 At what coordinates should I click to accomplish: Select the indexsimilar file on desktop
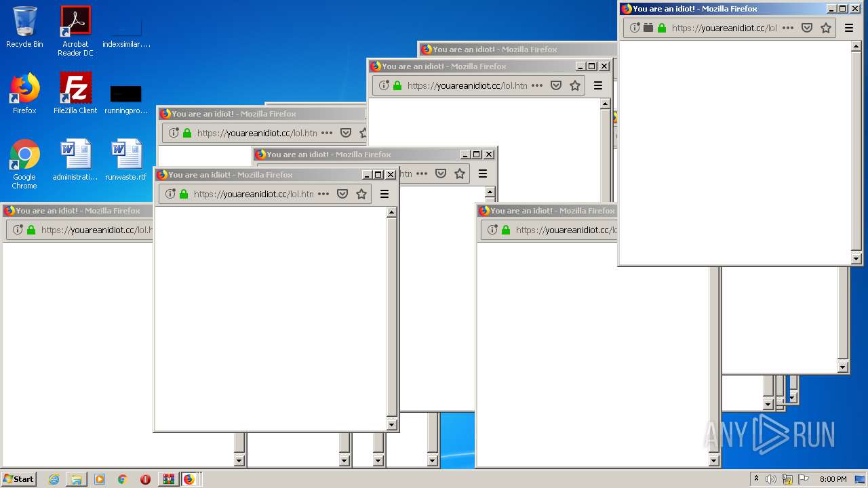[126, 31]
